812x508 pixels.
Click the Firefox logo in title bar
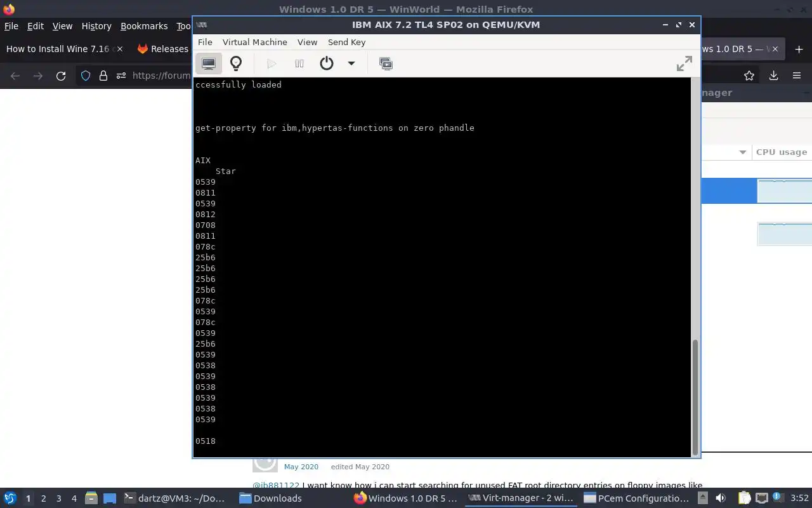tap(8, 9)
